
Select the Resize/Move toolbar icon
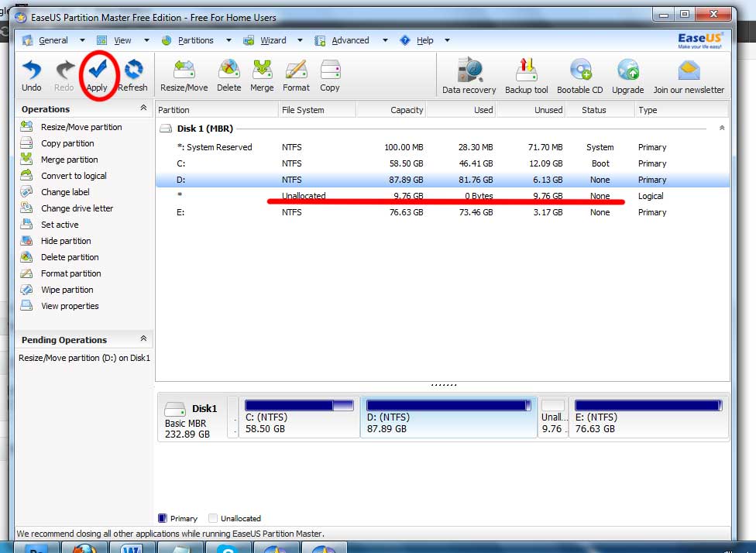(x=184, y=75)
